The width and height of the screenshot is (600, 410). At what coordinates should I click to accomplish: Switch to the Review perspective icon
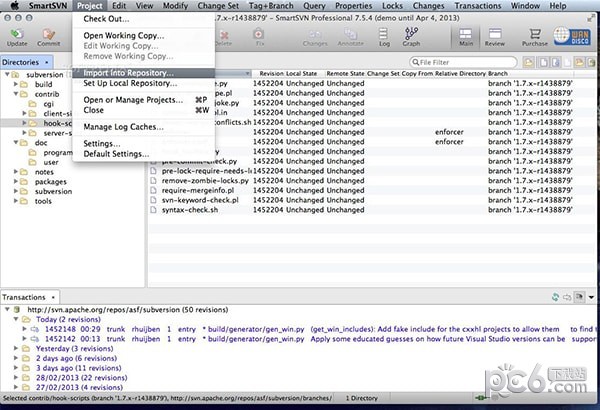click(x=495, y=37)
